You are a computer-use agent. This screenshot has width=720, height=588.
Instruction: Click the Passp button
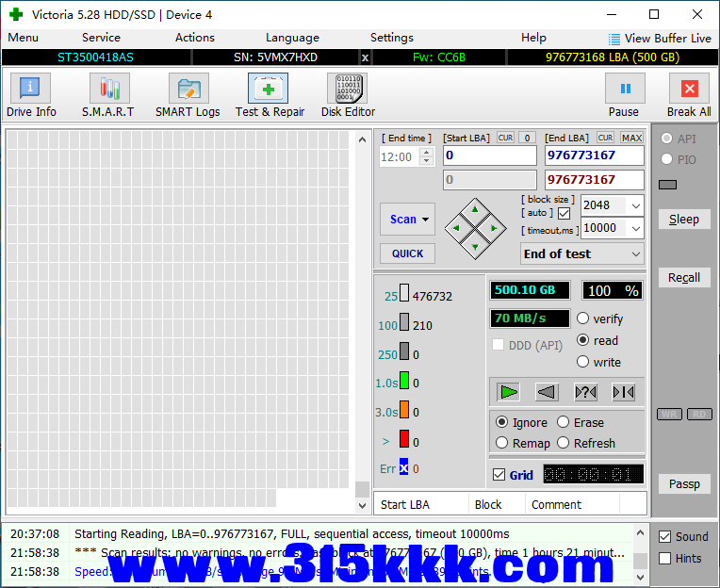click(684, 484)
